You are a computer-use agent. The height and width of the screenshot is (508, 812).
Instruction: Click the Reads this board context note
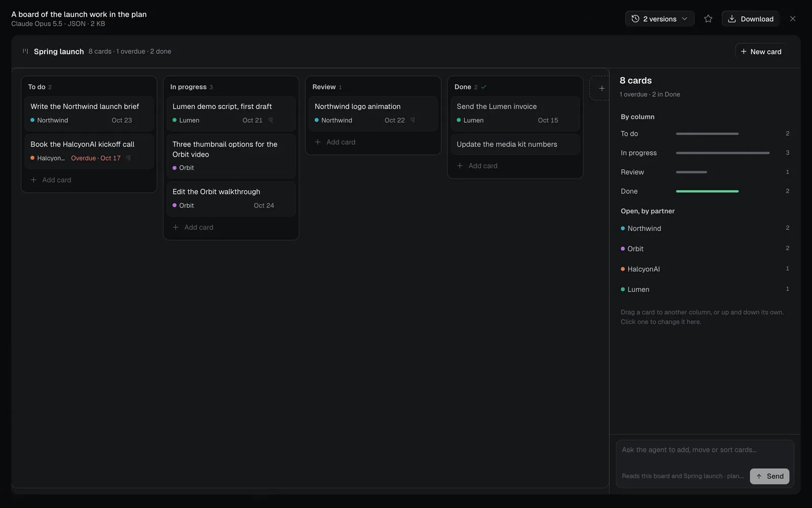(x=683, y=476)
